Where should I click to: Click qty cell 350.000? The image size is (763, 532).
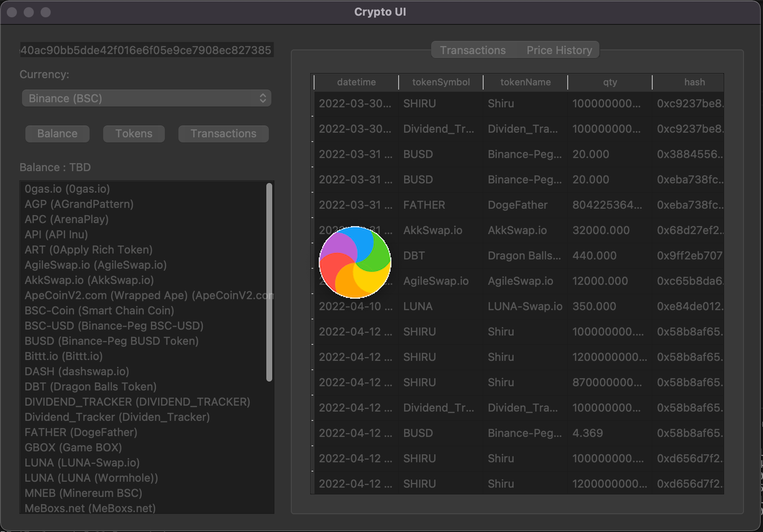(610, 306)
